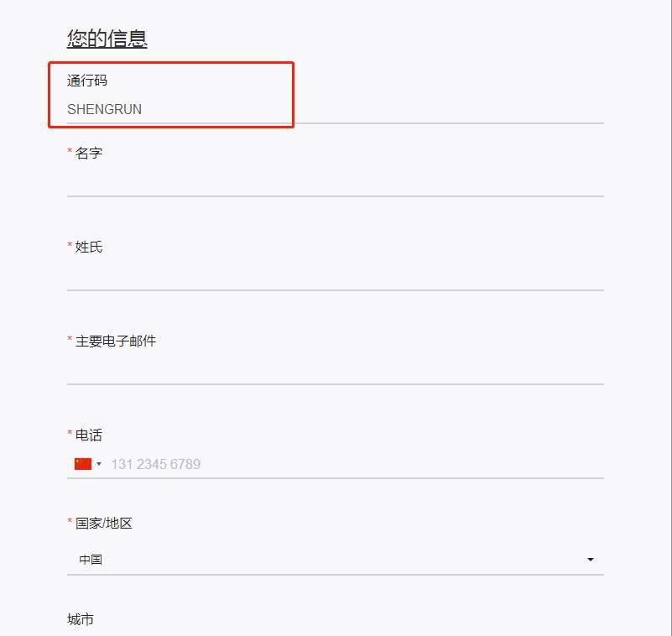
Task: Click the China flag icon in phone field
Action: tap(83, 464)
